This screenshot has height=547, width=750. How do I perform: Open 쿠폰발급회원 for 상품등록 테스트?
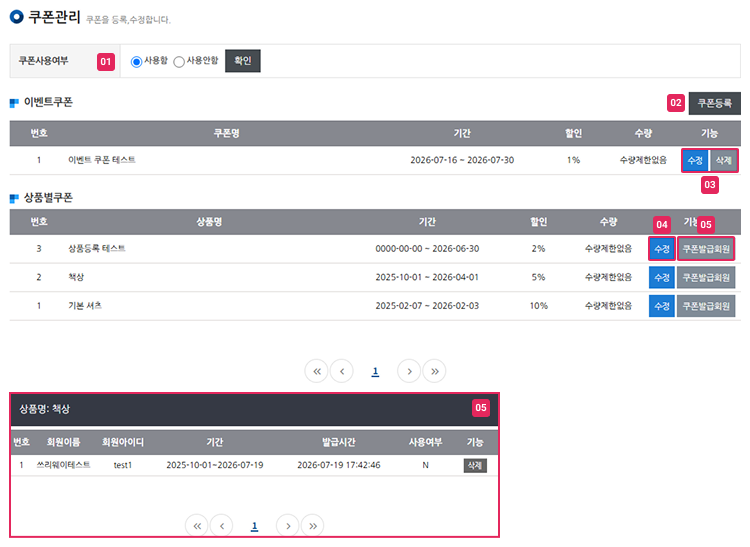tap(706, 249)
